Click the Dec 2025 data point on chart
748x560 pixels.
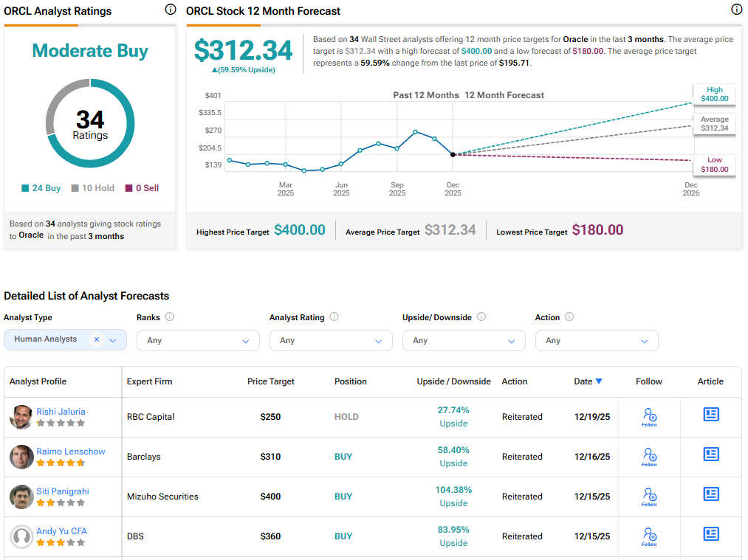[453, 154]
